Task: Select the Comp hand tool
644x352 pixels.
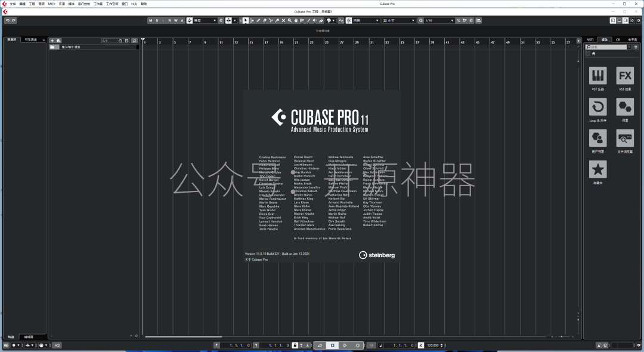Action: pos(296,20)
